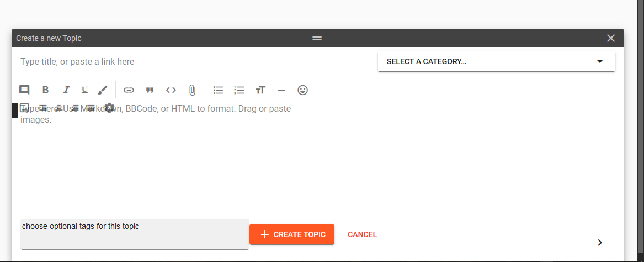Open the editor options gear menu
Screen dimensions: 644x262
109,108
